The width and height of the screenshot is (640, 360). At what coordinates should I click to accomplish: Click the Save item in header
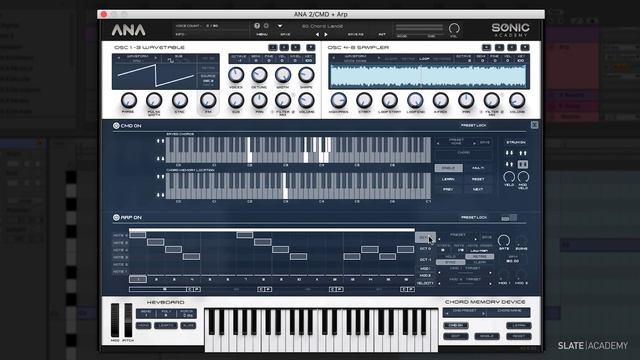pos(285,35)
